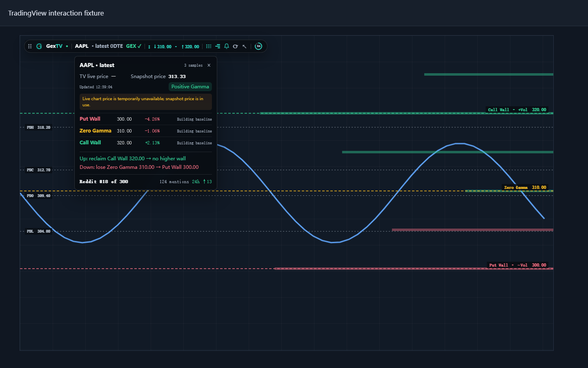588x368 pixels.
Task: Click the Snapshot price 313.33 value
Action: point(177,76)
